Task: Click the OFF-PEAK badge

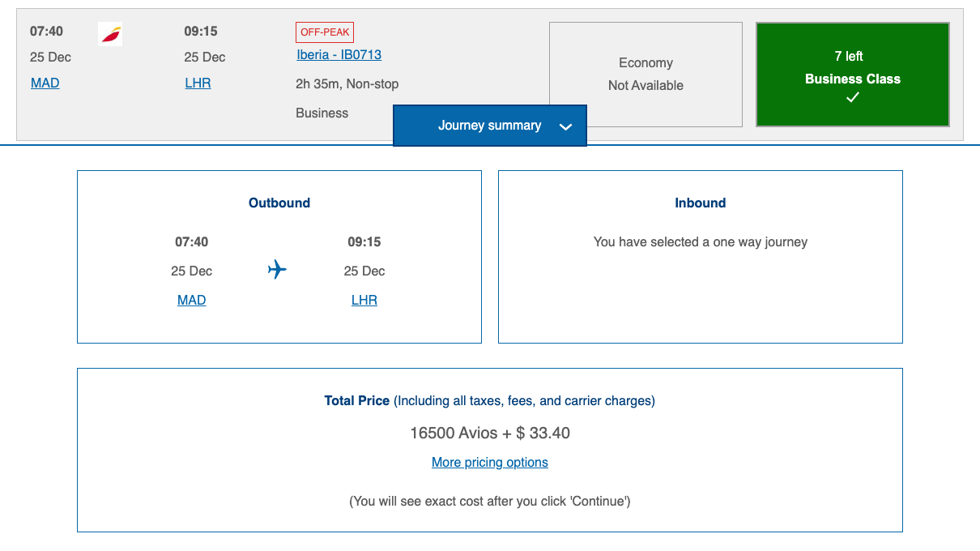Action: click(x=324, y=32)
